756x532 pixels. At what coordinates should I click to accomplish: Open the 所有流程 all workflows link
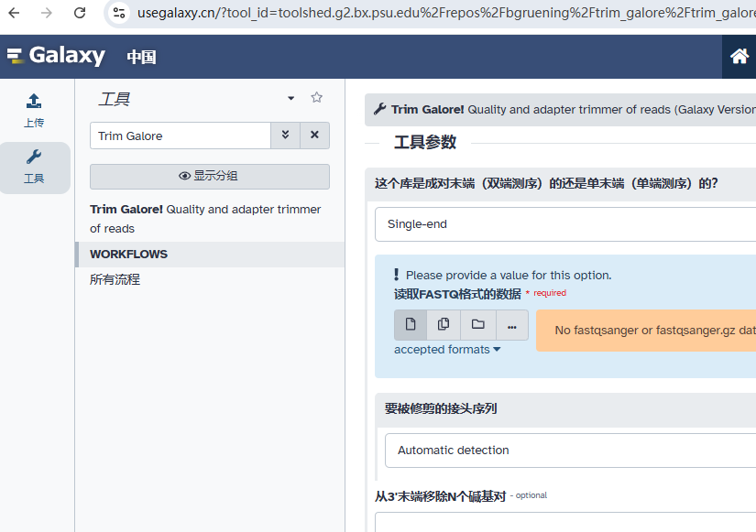pyautogui.click(x=115, y=279)
